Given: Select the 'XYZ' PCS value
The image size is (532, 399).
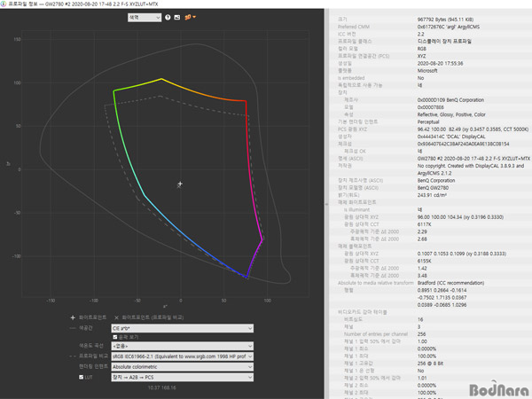Looking at the screenshot, I should [x=421, y=56].
